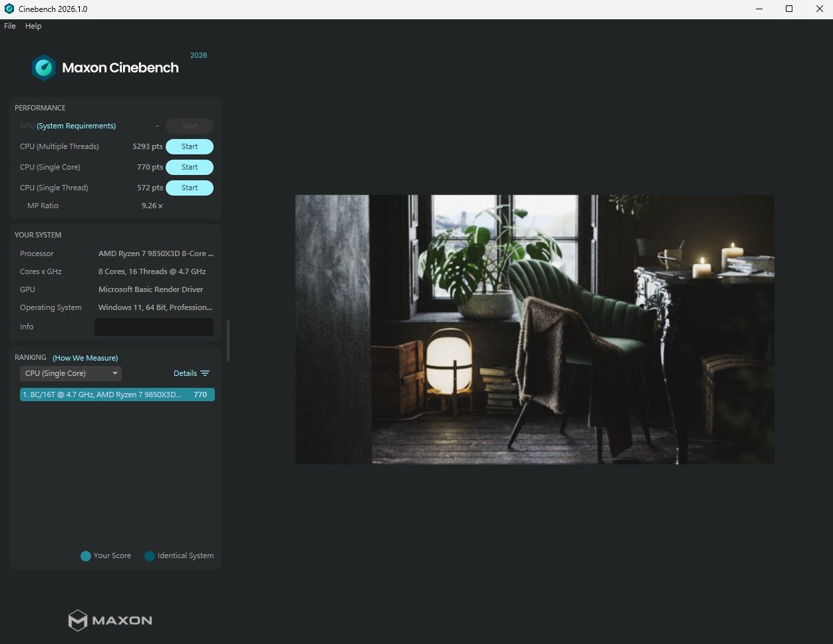Click the Details filter icon
The image size is (833, 644).
pyautogui.click(x=205, y=373)
